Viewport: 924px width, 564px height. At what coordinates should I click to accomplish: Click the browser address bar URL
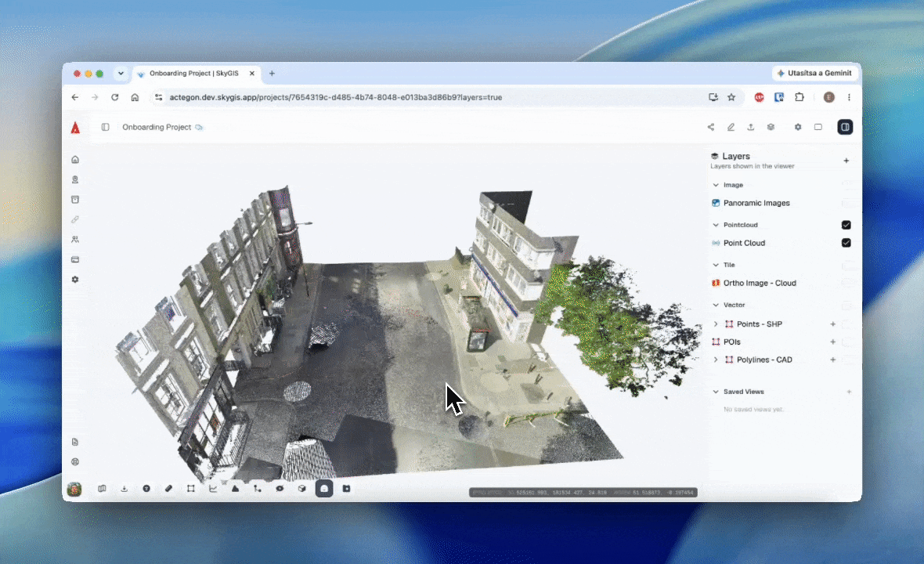tap(336, 97)
